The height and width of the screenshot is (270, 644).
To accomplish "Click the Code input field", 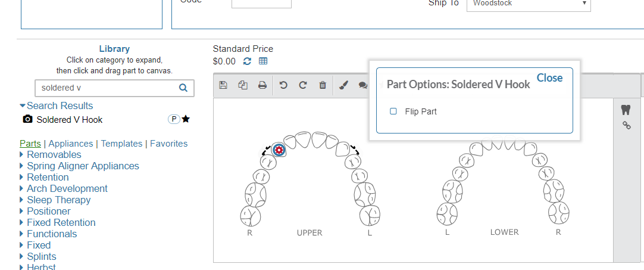I will (x=262, y=4).
